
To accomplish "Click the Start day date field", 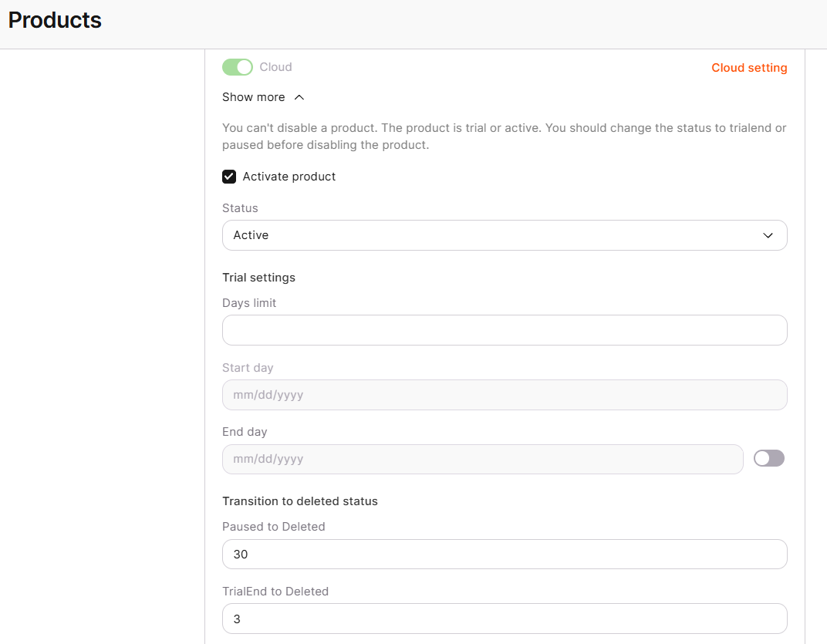I will 505,395.
